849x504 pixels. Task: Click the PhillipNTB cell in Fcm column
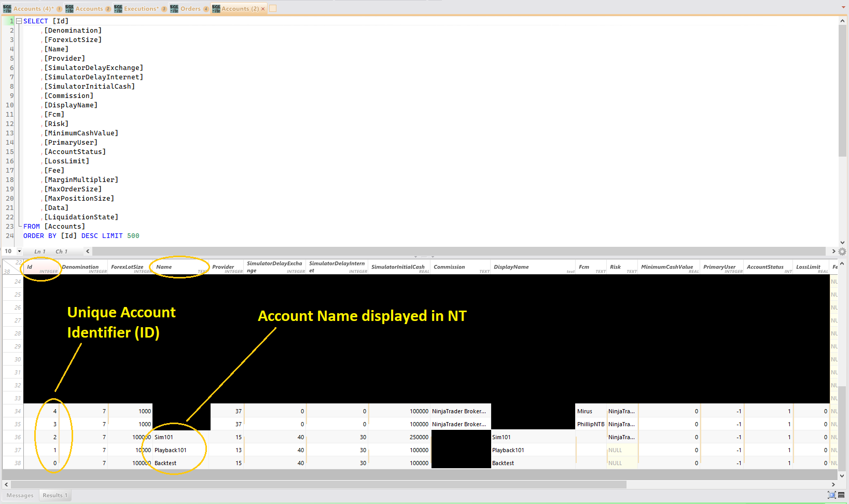(592, 424)
